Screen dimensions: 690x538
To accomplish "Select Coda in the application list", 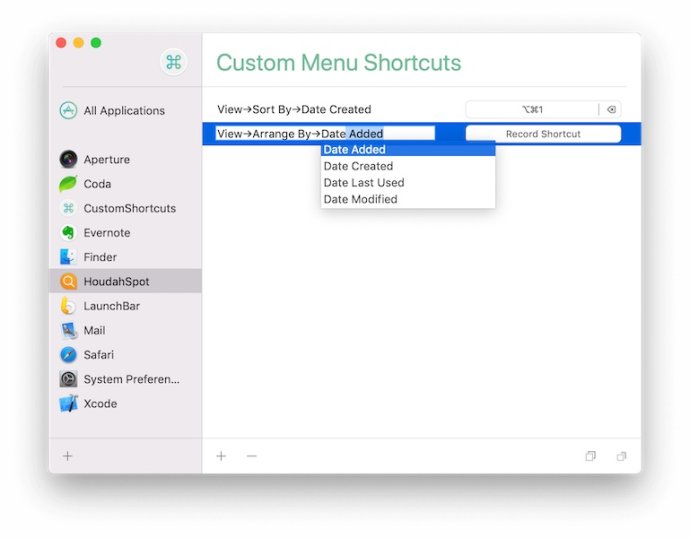I will tap(125, 184).
